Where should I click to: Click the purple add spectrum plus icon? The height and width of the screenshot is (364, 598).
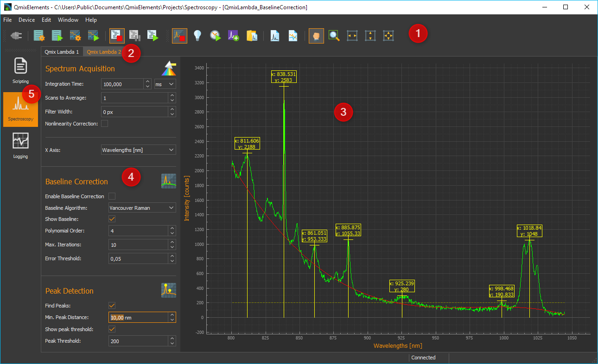pyautogui.click(x=234, y=36)
